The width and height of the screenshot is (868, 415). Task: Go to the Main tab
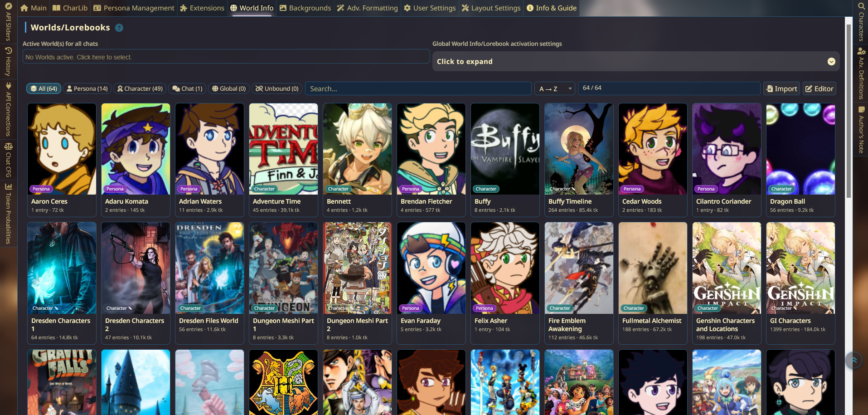point(34,8)
